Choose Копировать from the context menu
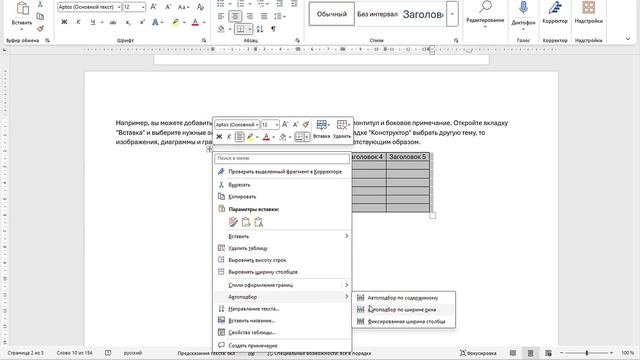The image size is (640, 360). click(282, 197)
